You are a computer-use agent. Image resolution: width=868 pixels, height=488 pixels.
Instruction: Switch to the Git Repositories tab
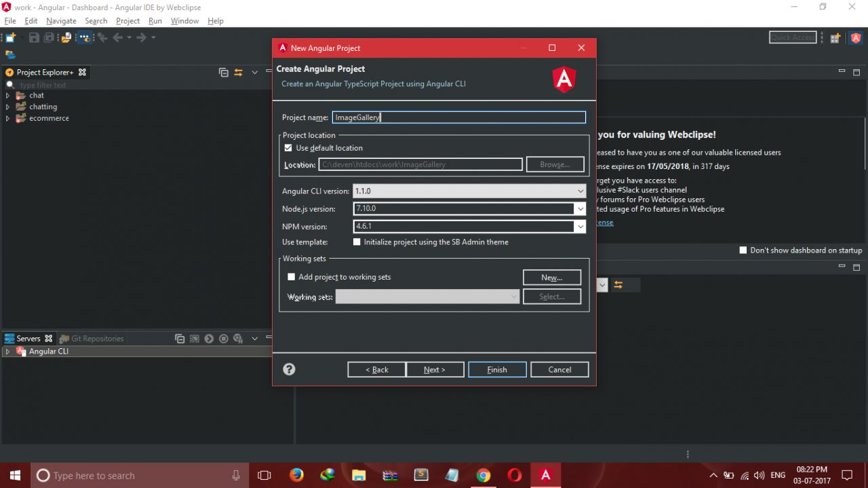coord(92,339)
